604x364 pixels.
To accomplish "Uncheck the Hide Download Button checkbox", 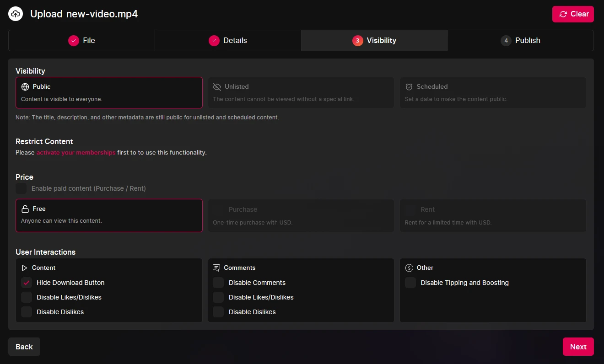I will click(27, 283).
